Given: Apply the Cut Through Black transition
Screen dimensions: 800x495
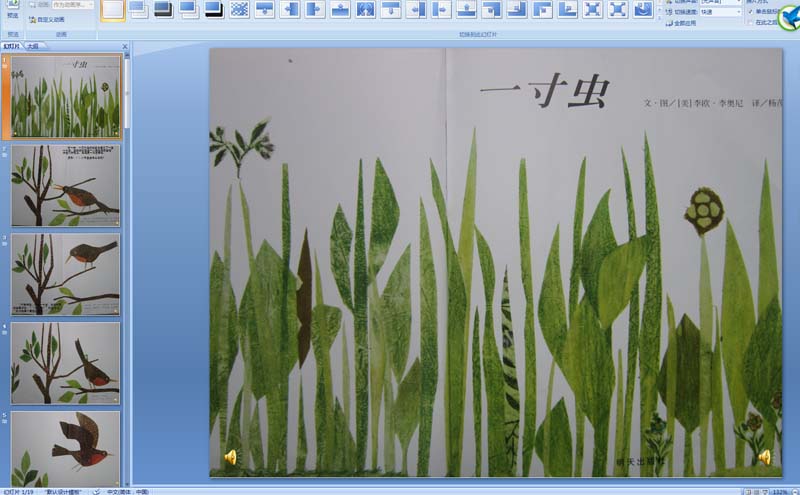Looking at the screenshot, I should [214, 9].
